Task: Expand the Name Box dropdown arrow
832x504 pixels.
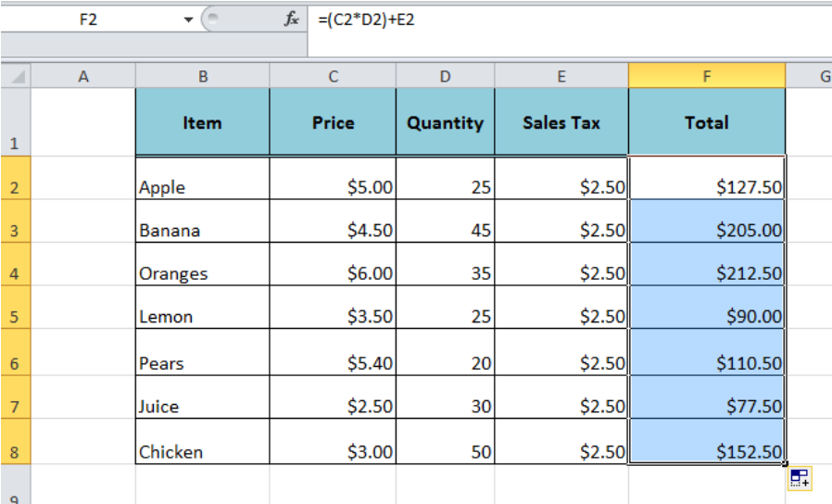Action: (190, 19)
